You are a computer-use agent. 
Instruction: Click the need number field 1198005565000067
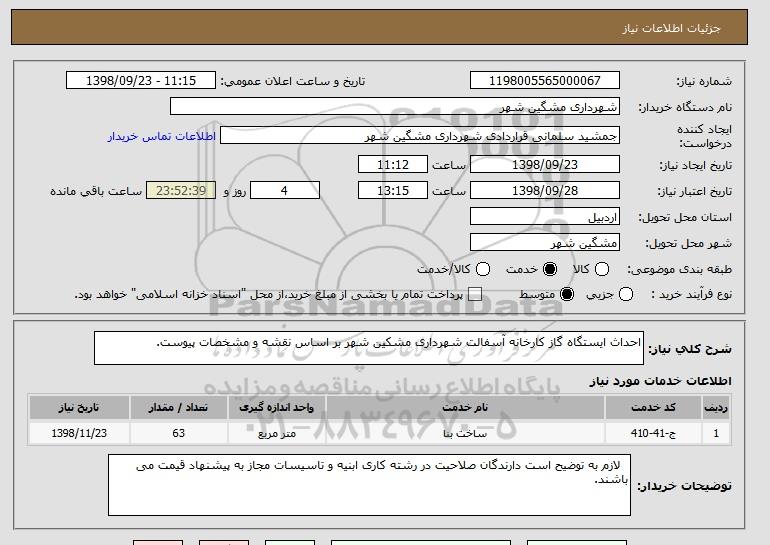tap(545, 81)
